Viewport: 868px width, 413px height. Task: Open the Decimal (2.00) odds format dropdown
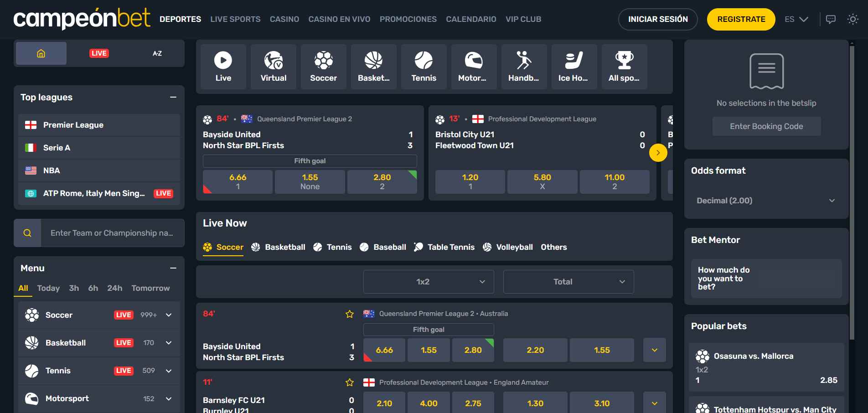coord(766,201)
